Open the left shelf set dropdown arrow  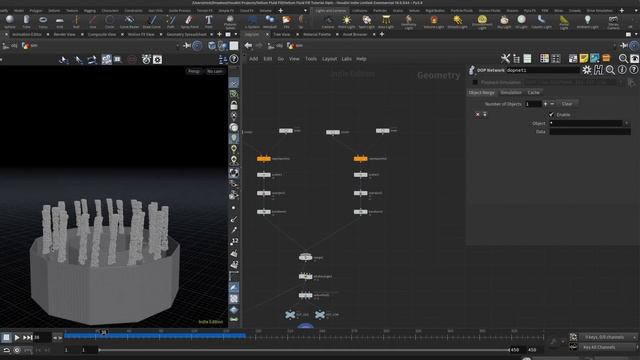(x=305, y=11)
